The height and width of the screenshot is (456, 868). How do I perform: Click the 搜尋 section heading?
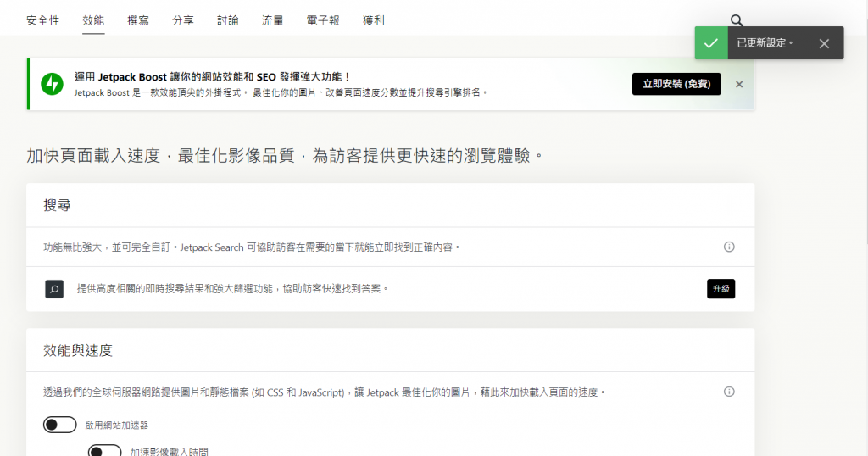pos(57,205)
